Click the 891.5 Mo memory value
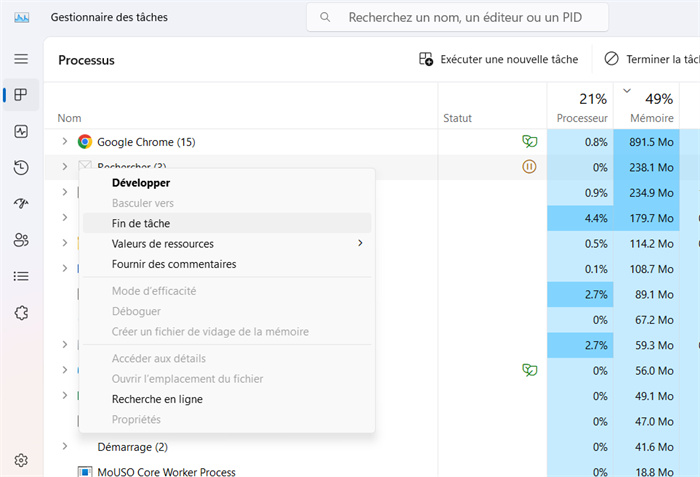This screenshot has height=477, width=700. (x=651, y=142)
